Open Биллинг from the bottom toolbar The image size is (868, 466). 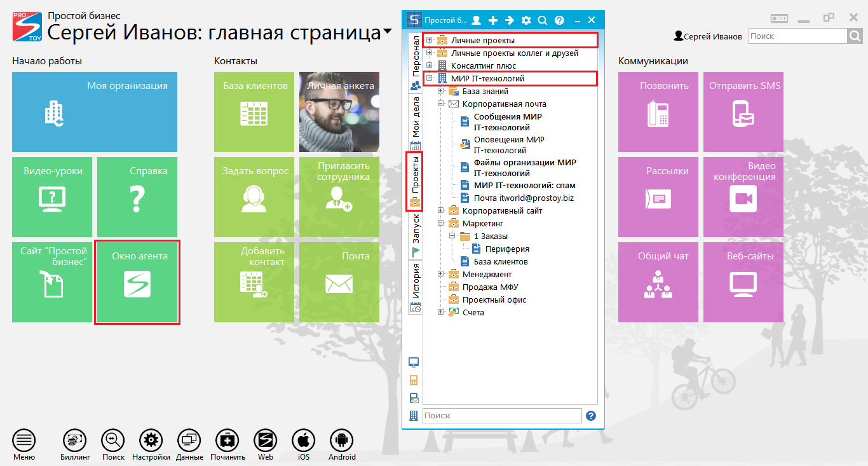[x=75, y=440]
